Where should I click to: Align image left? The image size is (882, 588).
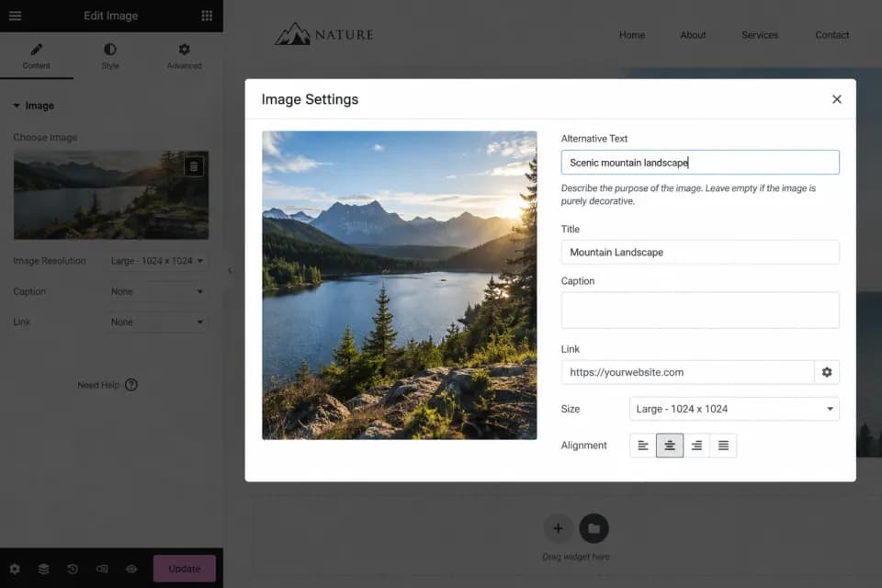(643, 446)
